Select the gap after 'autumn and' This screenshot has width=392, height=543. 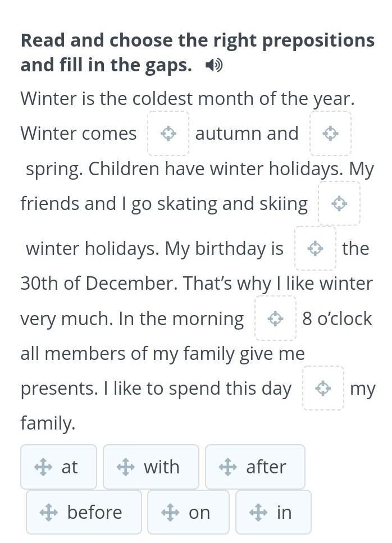coord(330,134)
